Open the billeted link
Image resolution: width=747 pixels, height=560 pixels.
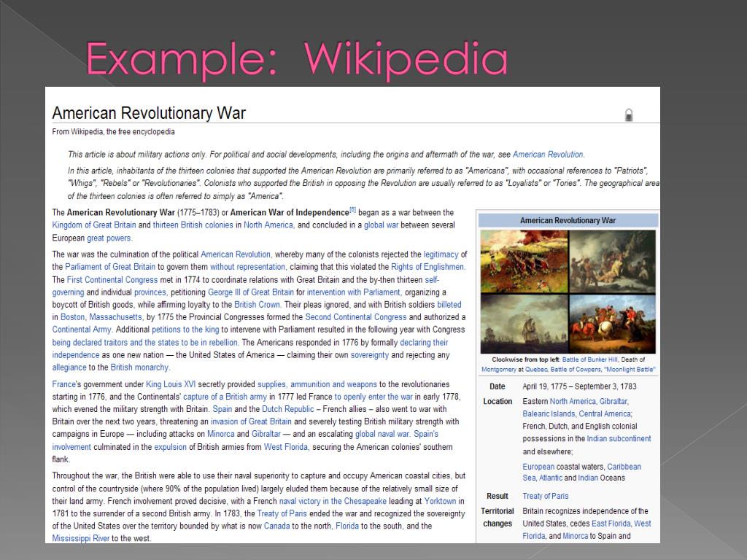[449, 304]
